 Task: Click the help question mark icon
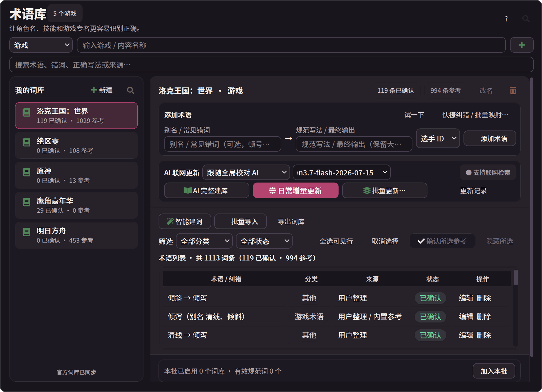pos(506,19)
